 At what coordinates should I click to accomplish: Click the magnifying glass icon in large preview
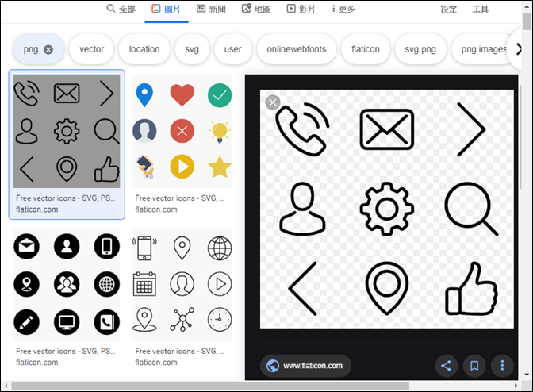471,209
